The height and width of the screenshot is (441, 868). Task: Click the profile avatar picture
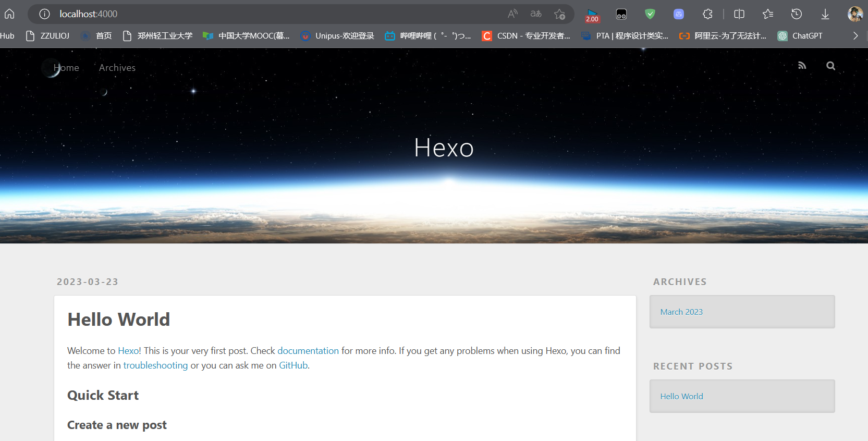tap(855, 14)
